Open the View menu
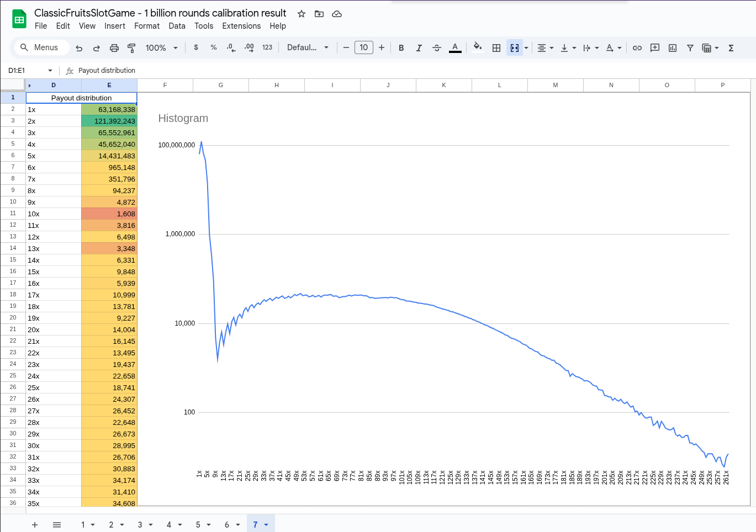 tap(87, 26)
